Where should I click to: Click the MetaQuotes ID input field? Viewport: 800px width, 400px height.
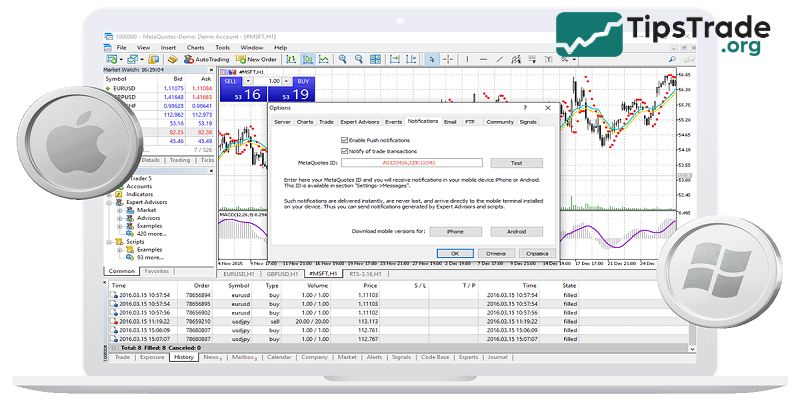(413, 162)
